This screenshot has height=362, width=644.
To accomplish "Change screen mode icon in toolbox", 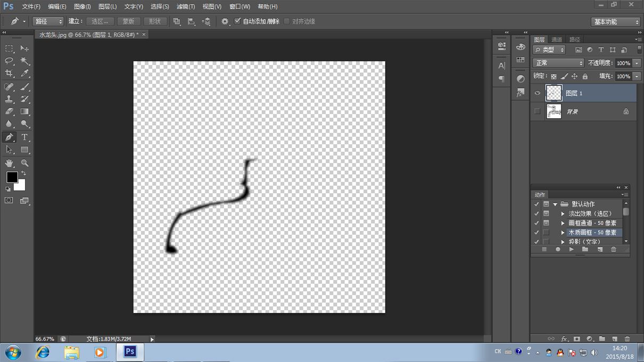I will [24, 201].
